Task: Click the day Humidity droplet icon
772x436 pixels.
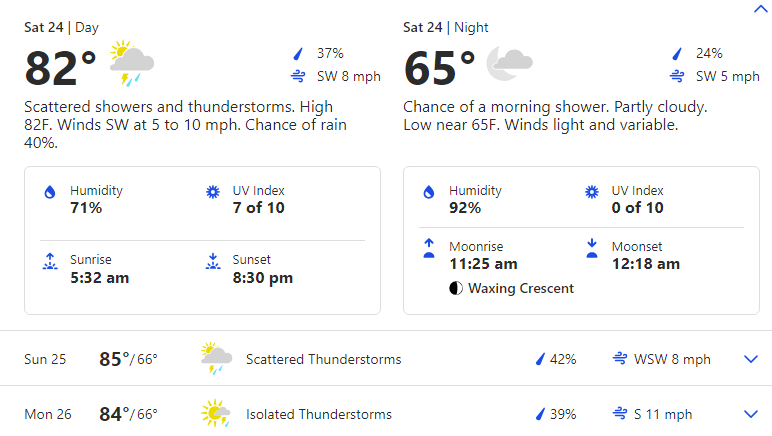Action: [x=50, y=192]
